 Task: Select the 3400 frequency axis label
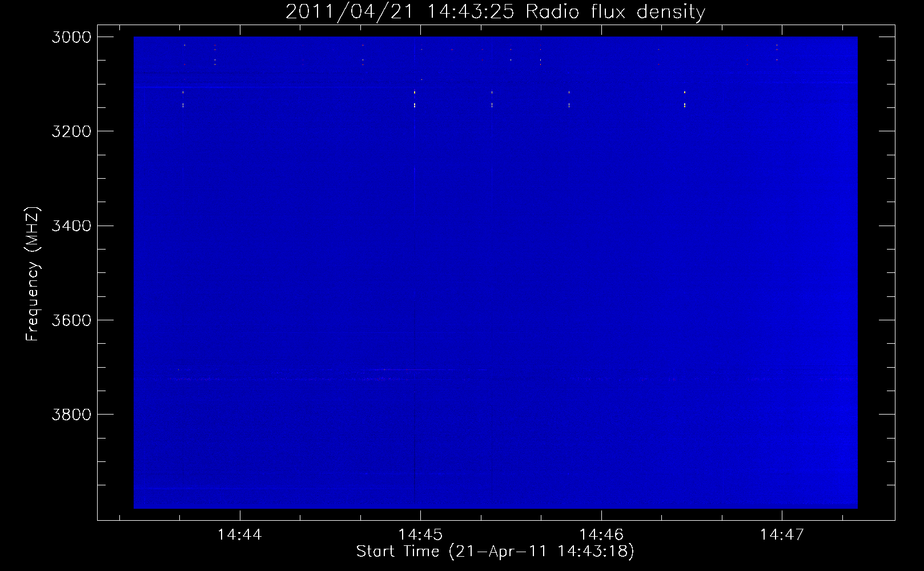pos(71,226)
